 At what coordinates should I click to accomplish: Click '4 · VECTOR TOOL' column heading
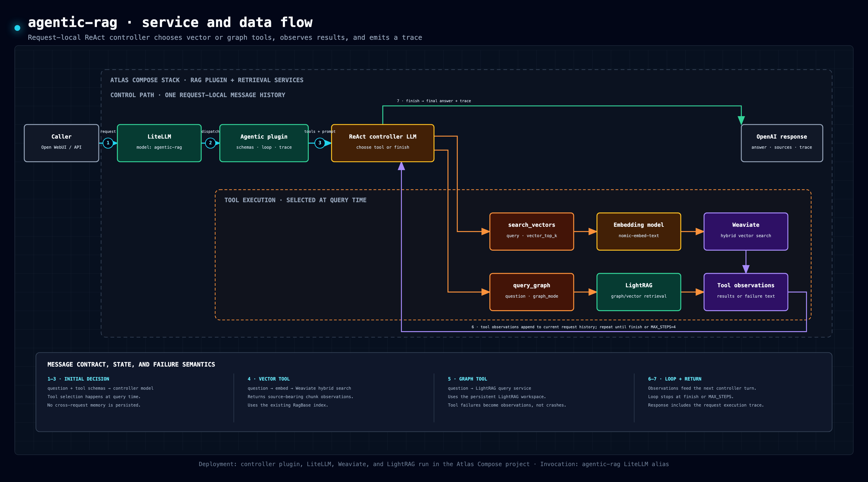pos(269,379)
